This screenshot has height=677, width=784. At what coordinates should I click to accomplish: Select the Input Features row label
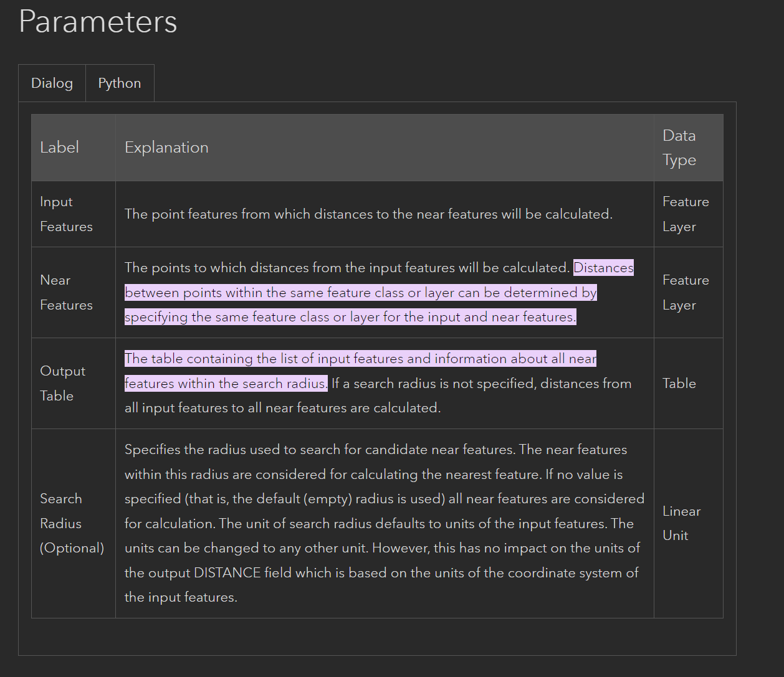point(65,214)
